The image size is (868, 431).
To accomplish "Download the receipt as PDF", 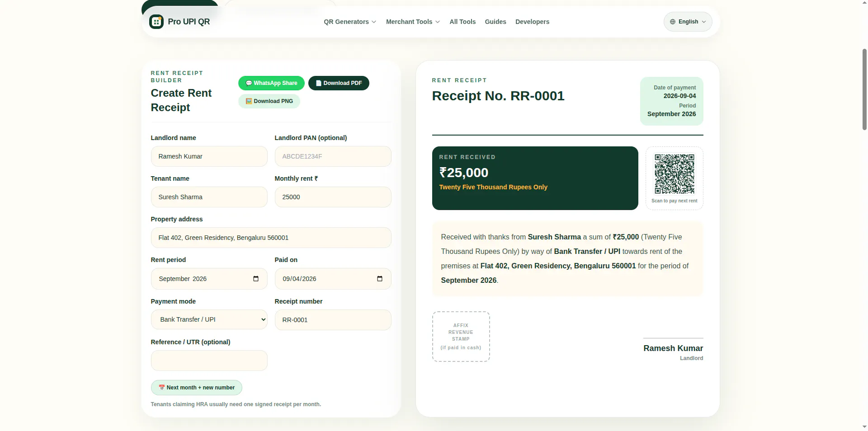I will (x=339, y=83).
